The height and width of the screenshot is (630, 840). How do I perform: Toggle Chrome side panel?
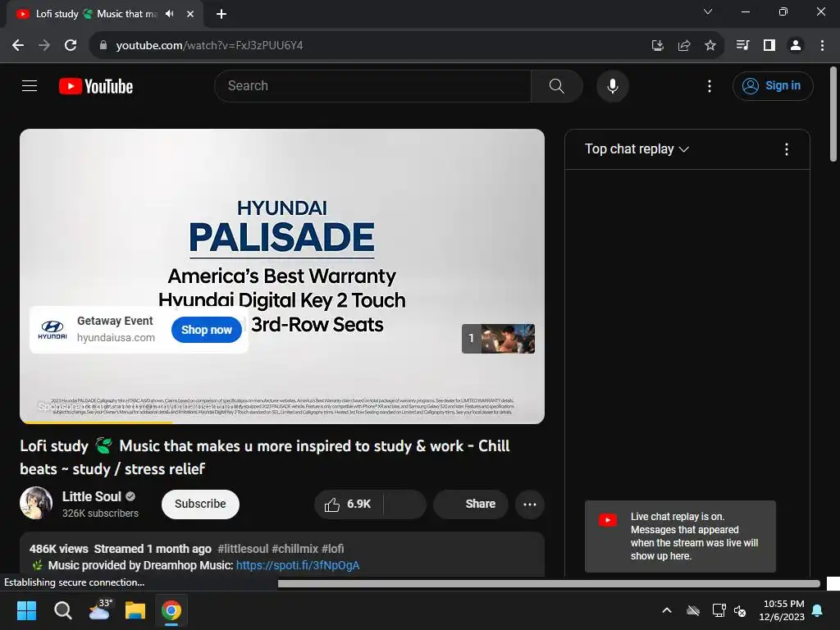[x=769, y=45]
